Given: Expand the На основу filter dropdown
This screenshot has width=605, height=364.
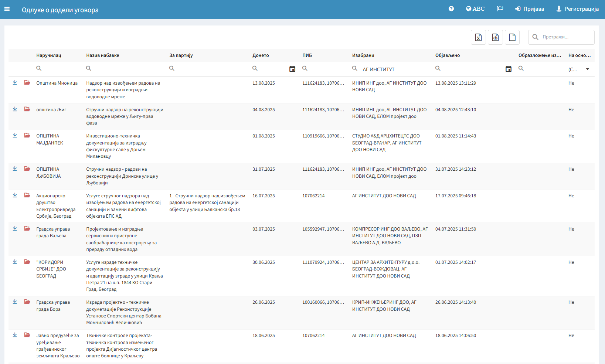Looking at the screenshot, I should click(587, 69).
